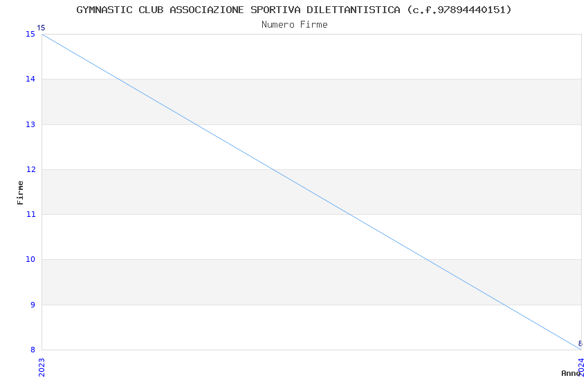Screen dimensions: 588x380
Task: Click the y-axis tick label 8
Action: (33, 350)
